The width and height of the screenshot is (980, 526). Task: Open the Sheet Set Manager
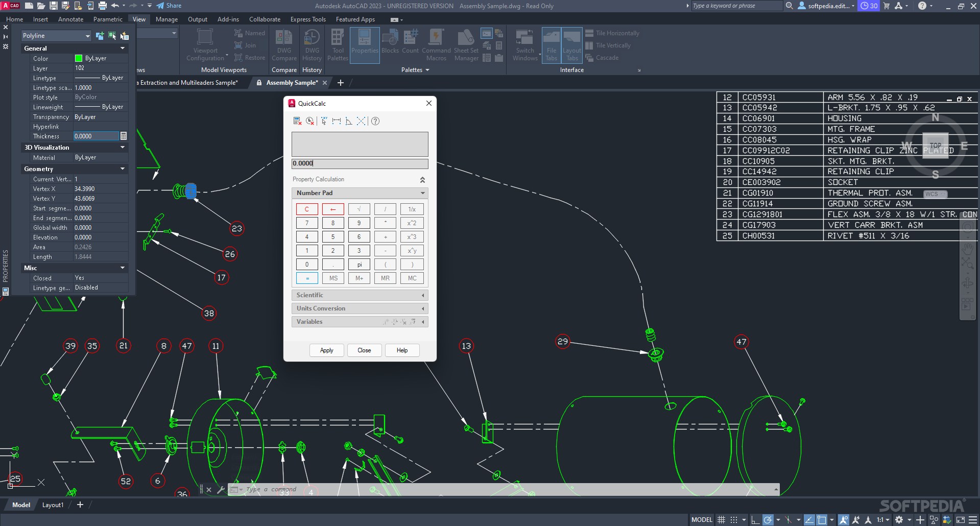[466, 45]
